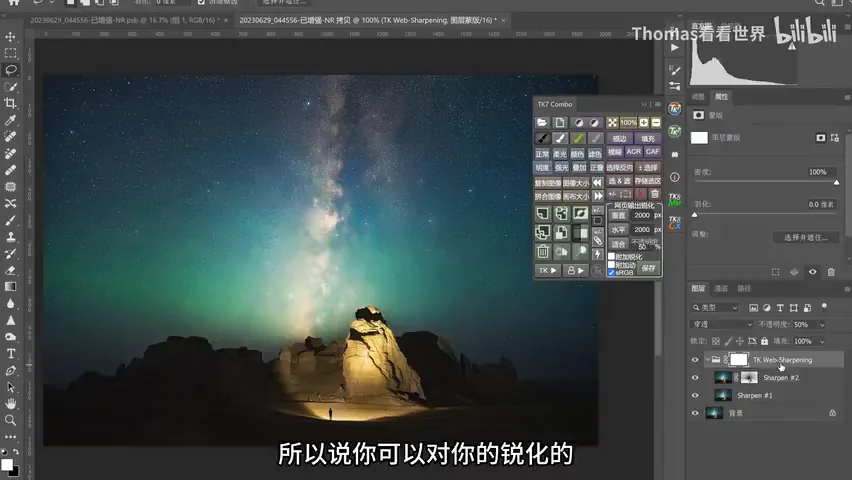Select the Eyedropper tool

pyautogui.click(x=10, y=120)
